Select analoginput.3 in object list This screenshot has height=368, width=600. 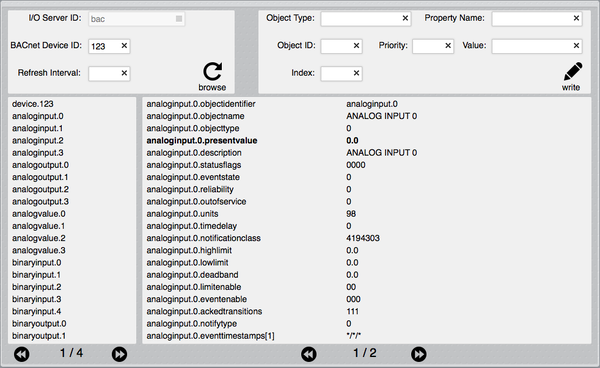pos(38,153)
